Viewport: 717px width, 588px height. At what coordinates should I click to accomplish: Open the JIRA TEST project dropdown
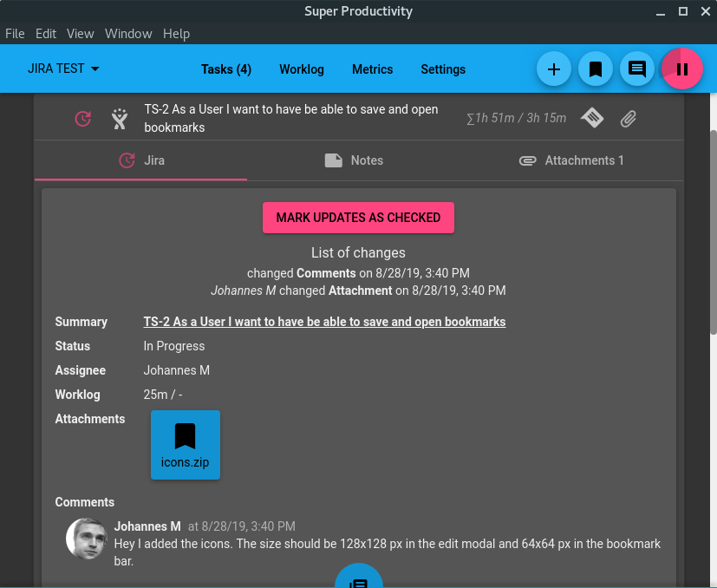[63, 69]
